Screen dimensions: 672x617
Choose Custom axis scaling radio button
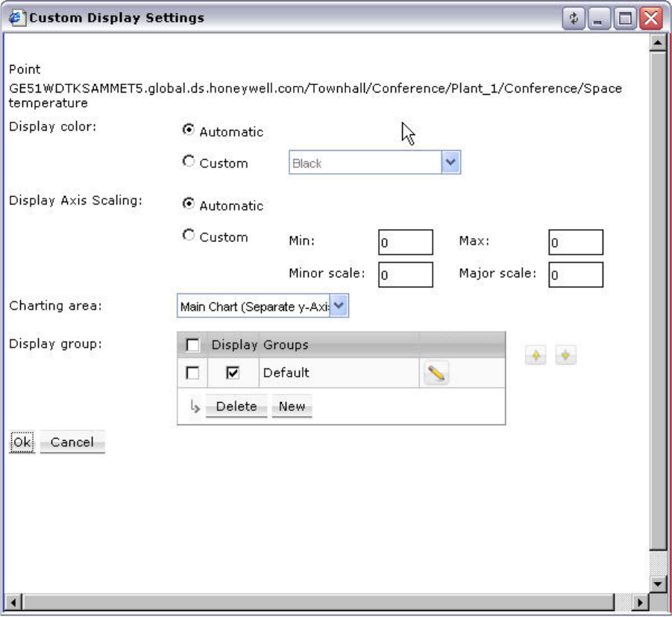tap(189, 236)
